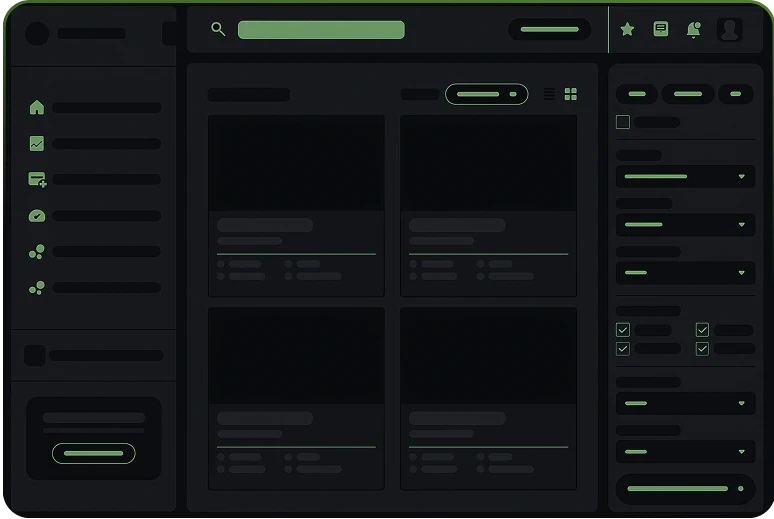
Task: Click the round logo in sidebar header
Action: pos(37,34)
